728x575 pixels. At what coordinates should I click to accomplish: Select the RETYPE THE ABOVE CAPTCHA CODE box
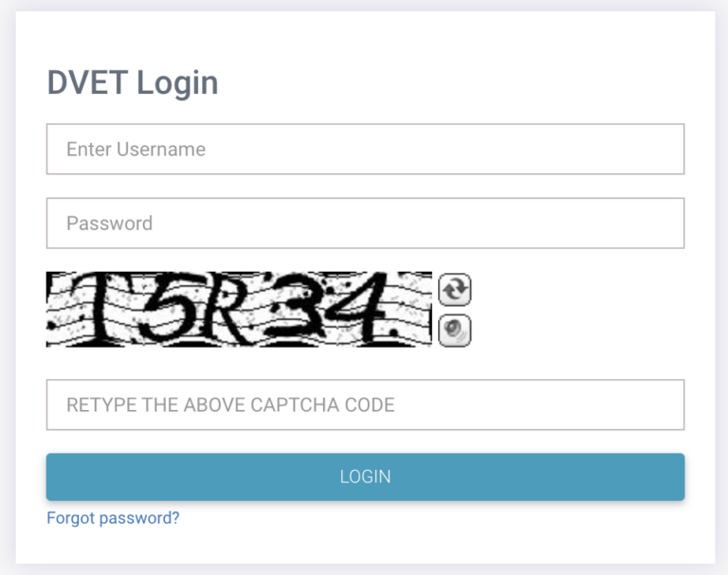point(365,404)
